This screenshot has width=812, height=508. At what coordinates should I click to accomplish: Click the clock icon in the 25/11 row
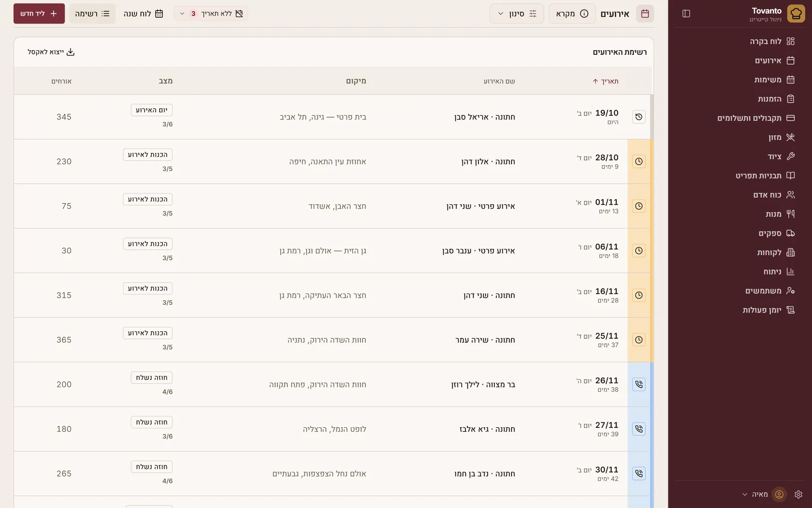pyautogui.click(x=639, y=340)
